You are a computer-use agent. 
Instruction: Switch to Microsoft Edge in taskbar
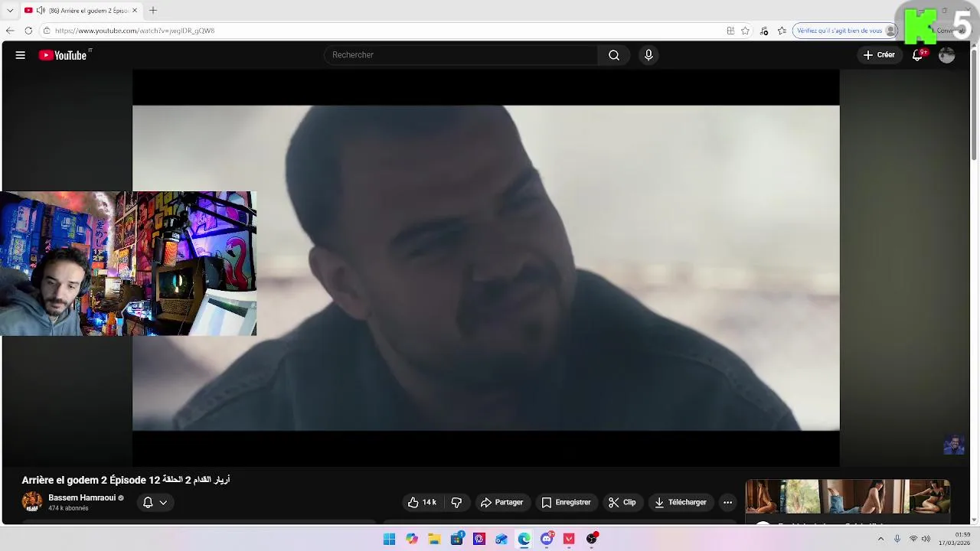click(524, 540)
